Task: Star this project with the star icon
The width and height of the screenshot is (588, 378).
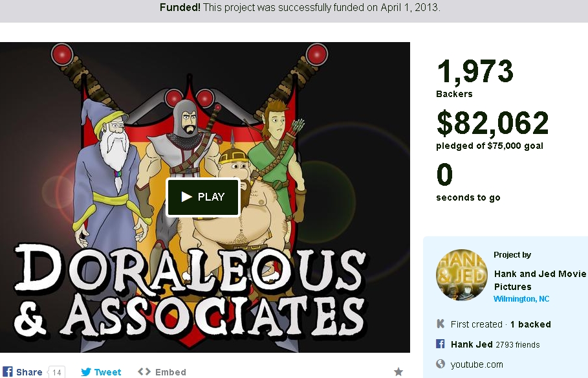Action: coord(398,372)
